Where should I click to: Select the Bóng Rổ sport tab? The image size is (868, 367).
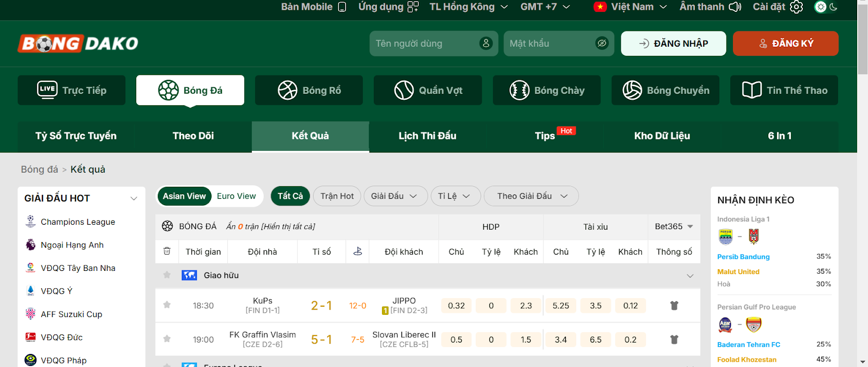point(309,90)
